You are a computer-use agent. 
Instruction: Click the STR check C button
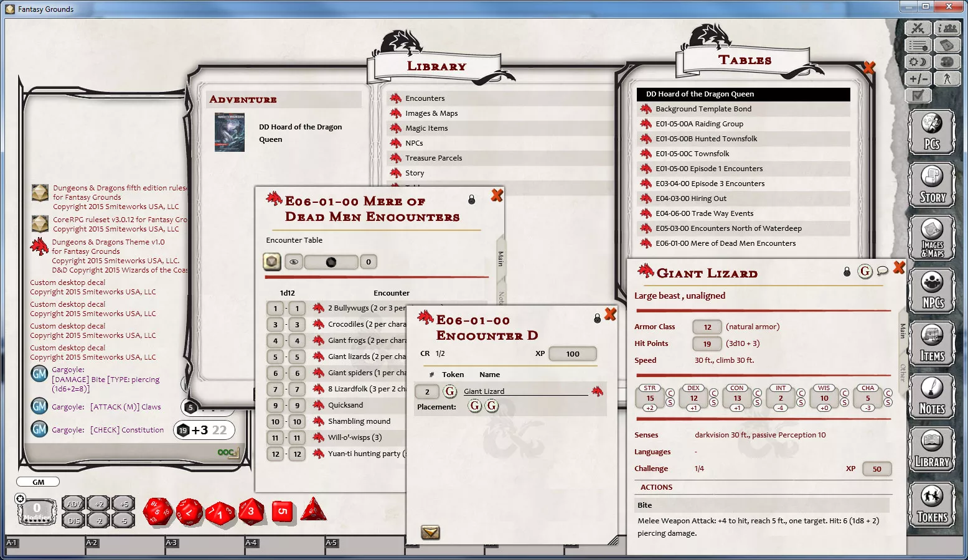tap(670, 393)
